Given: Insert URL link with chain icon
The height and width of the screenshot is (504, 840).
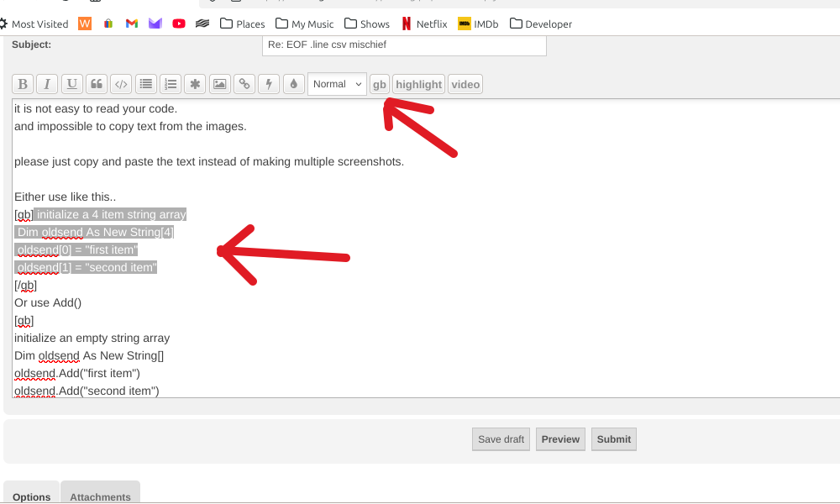Looking at the screenshot, I should [x=244, y=84].
